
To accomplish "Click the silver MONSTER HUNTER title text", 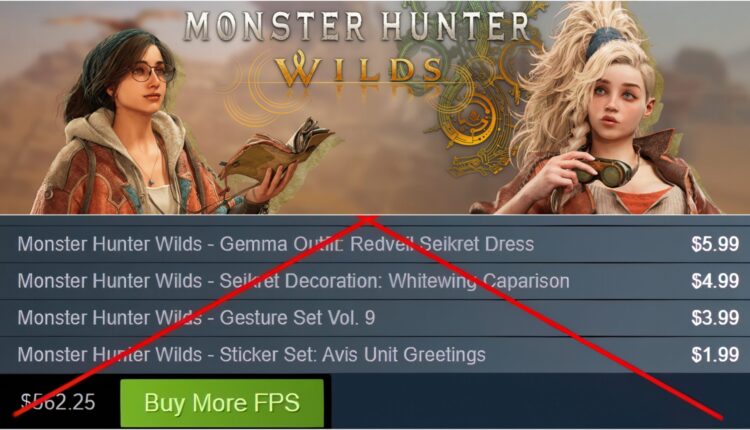I will 357,26.
